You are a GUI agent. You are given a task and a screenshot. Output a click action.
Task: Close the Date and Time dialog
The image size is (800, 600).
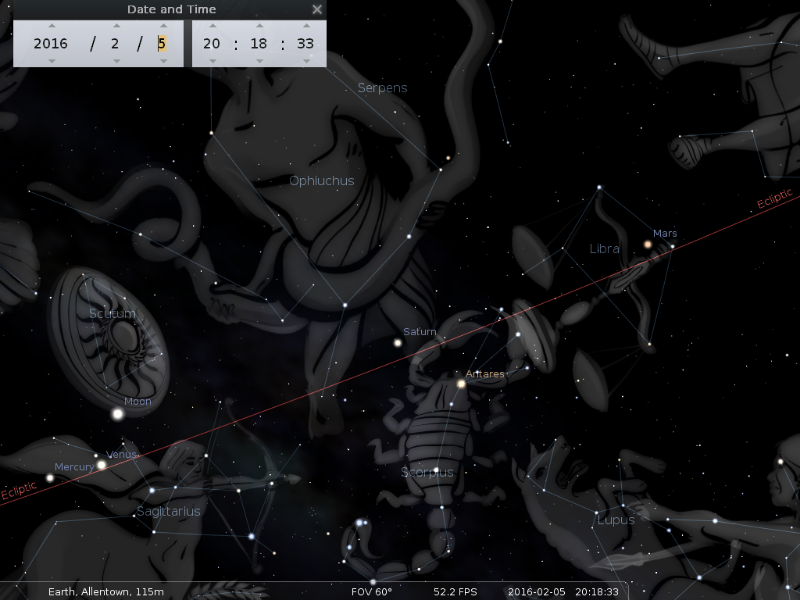317,9
